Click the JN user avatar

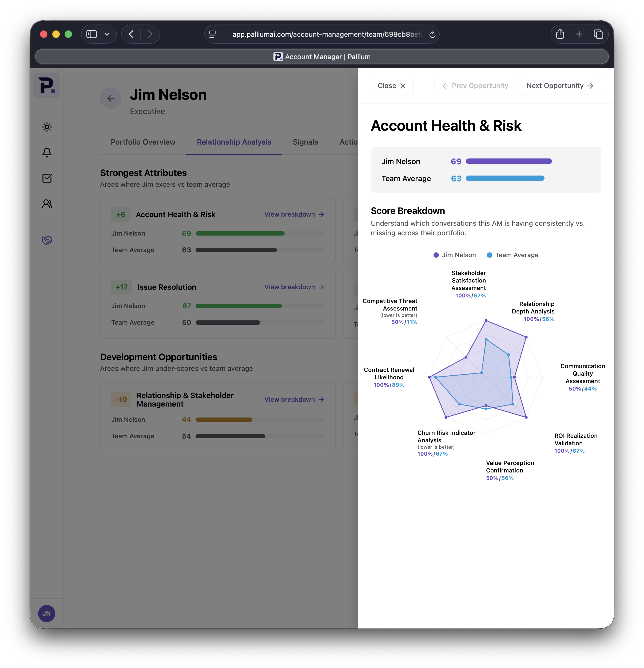pos(47,614)
